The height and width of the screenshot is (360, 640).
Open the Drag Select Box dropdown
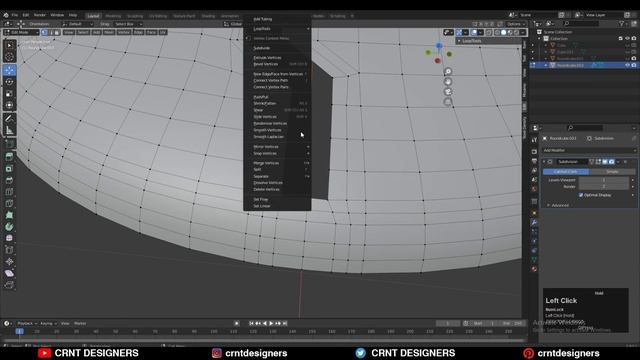(128, 24)
